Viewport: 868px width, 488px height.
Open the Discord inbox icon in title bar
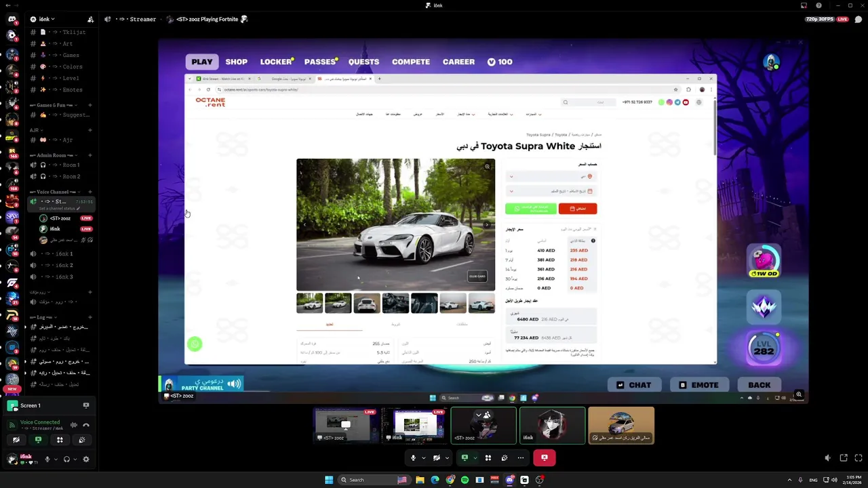(804, 5)
